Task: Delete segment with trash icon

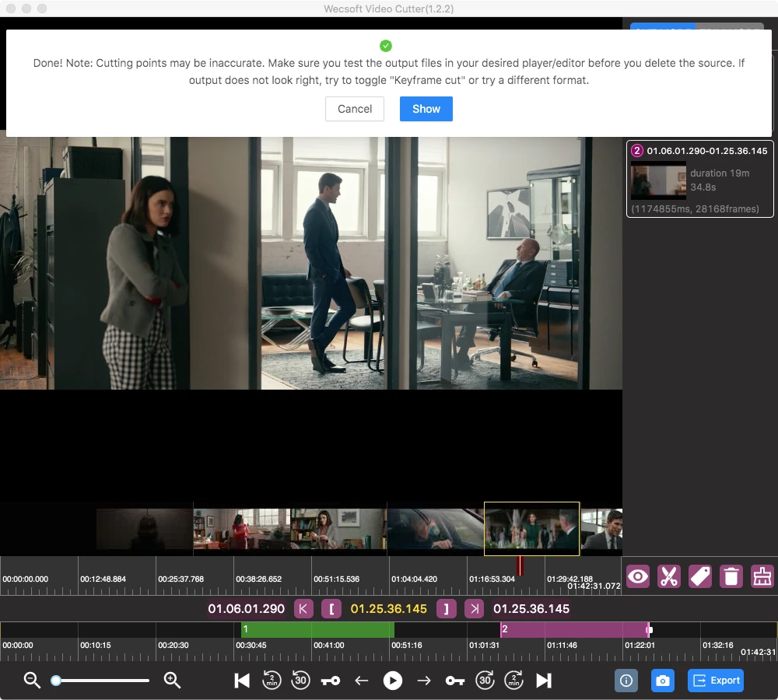Action: click(x=731, y=576)
